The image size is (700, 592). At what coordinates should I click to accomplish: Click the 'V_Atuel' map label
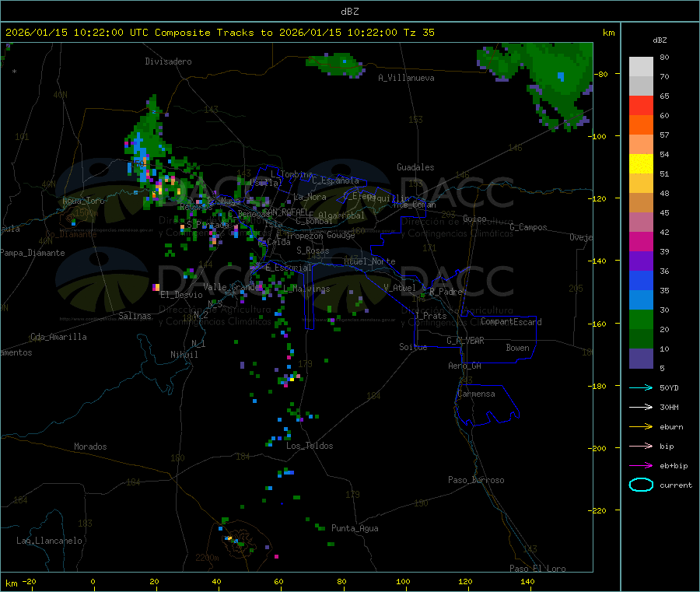(x=400, y=288)
